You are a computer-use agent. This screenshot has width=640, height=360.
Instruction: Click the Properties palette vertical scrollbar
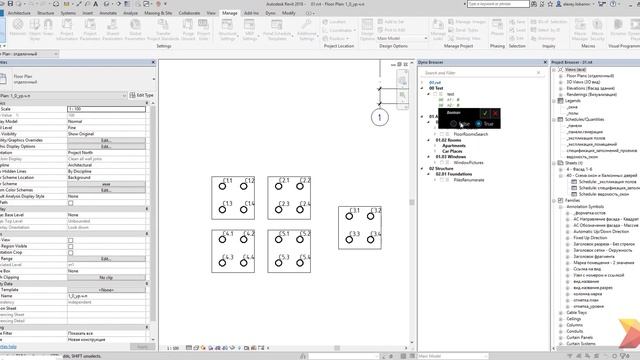(x=153, y=212)
